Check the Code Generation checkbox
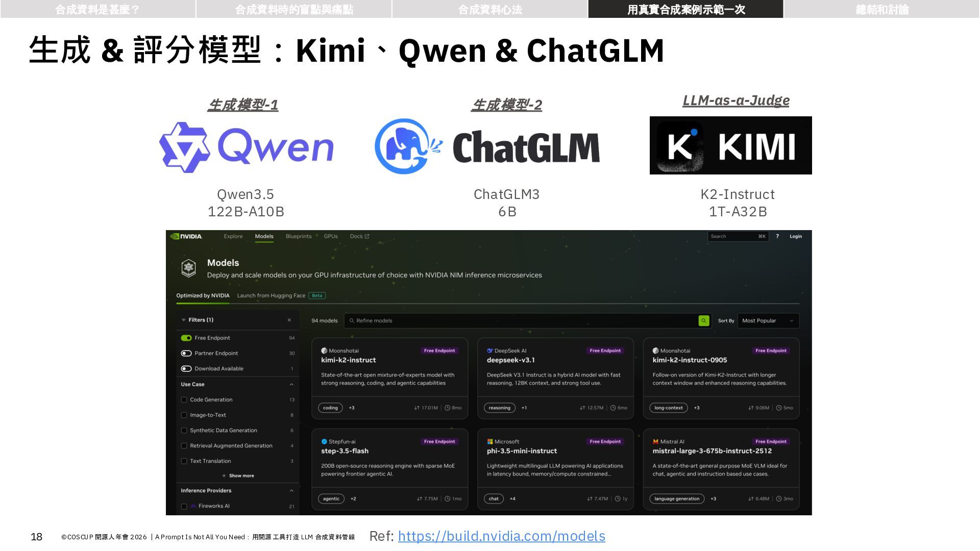The image size is (980, 551). (x=184, y=399)
